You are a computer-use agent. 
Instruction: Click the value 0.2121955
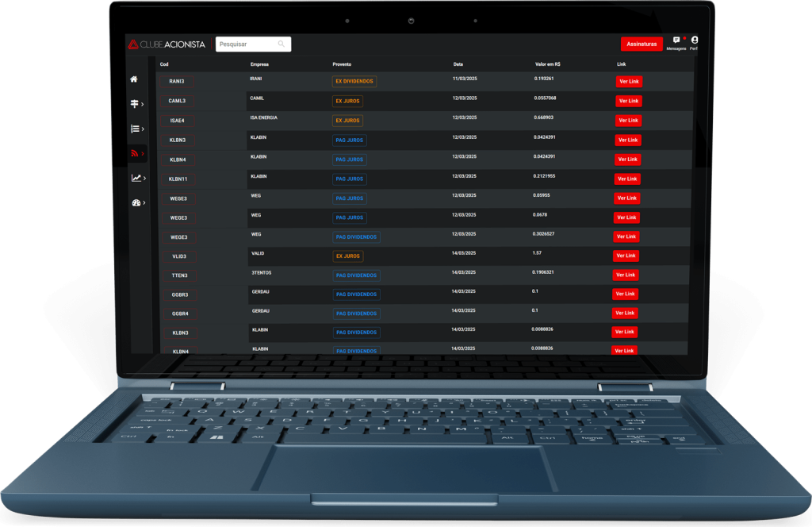click(x=544, y=176)
